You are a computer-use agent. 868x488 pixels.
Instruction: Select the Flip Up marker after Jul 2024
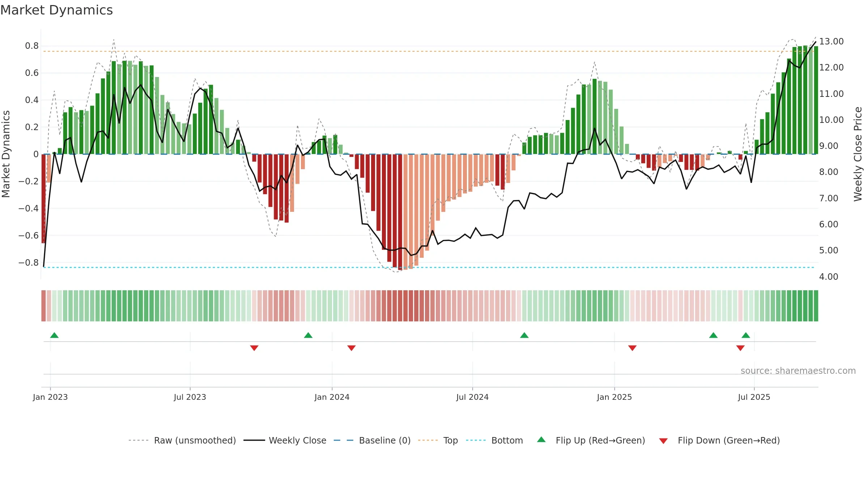click(524, 335)
